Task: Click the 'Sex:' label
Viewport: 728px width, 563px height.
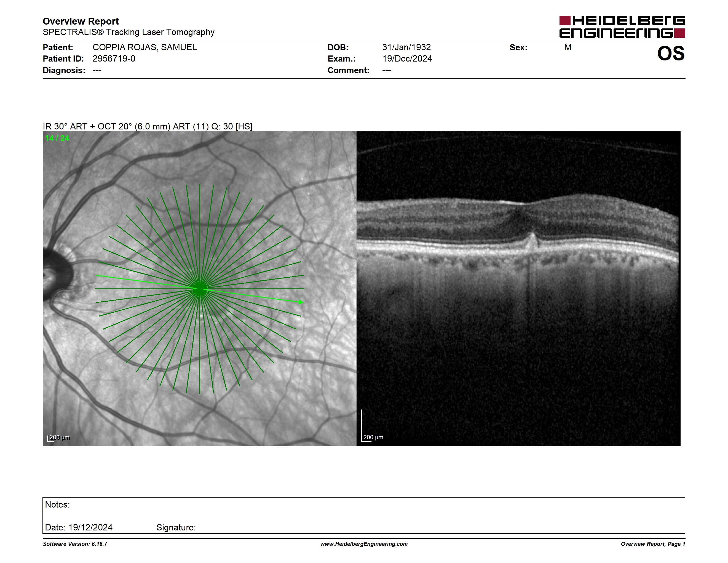Action: click(x=518, y=47)
